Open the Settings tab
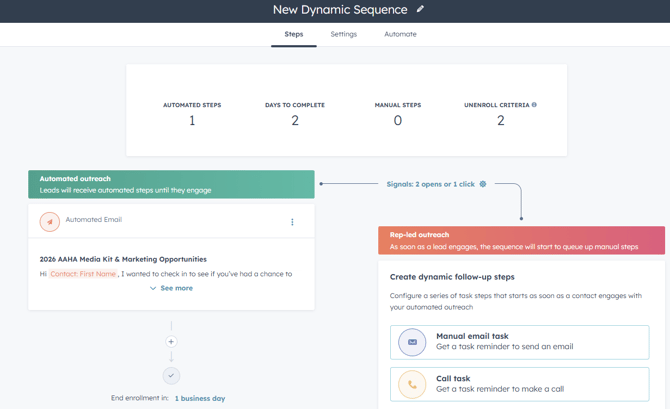The width and height of the screenshot is (670, 409). [x=343, y=34]
